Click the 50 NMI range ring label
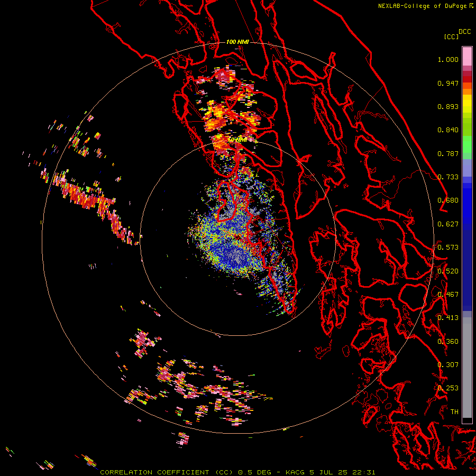The image size is (476, 476). click(237, 140)
